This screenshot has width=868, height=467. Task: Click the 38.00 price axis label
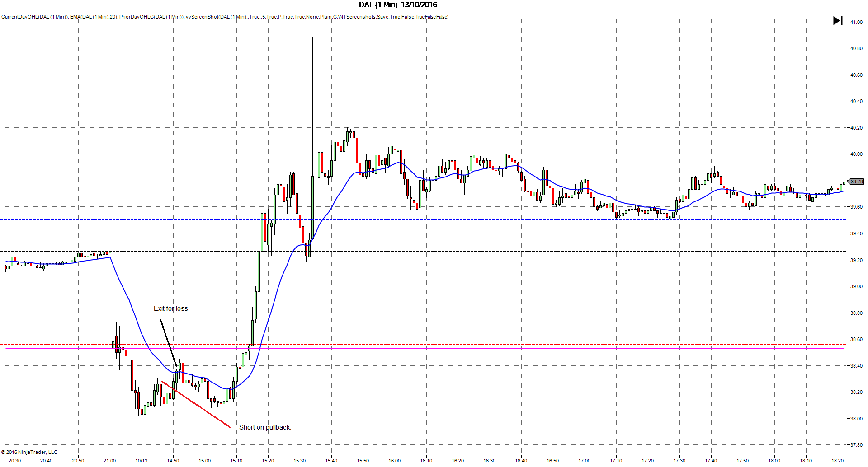856,419
